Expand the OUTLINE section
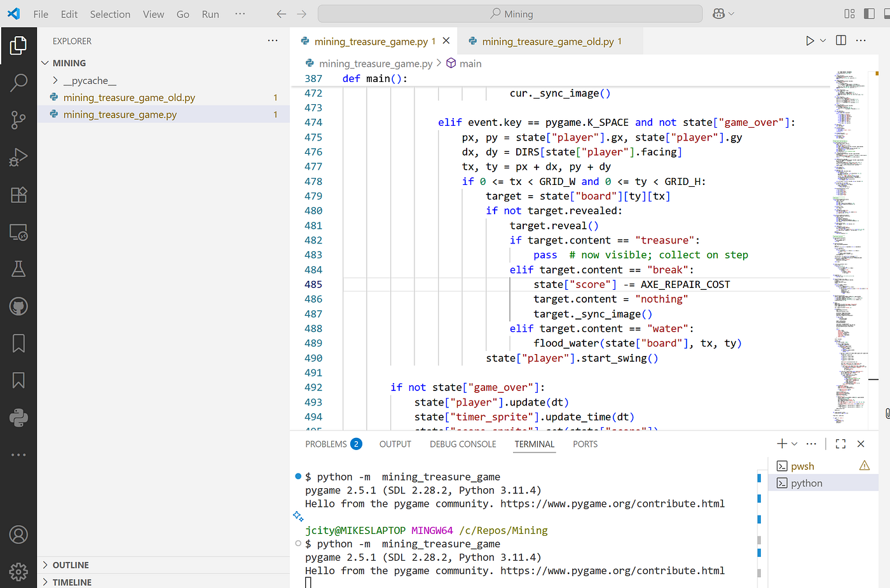This screenshot has height=588, width=890. [x=71, y=565]
